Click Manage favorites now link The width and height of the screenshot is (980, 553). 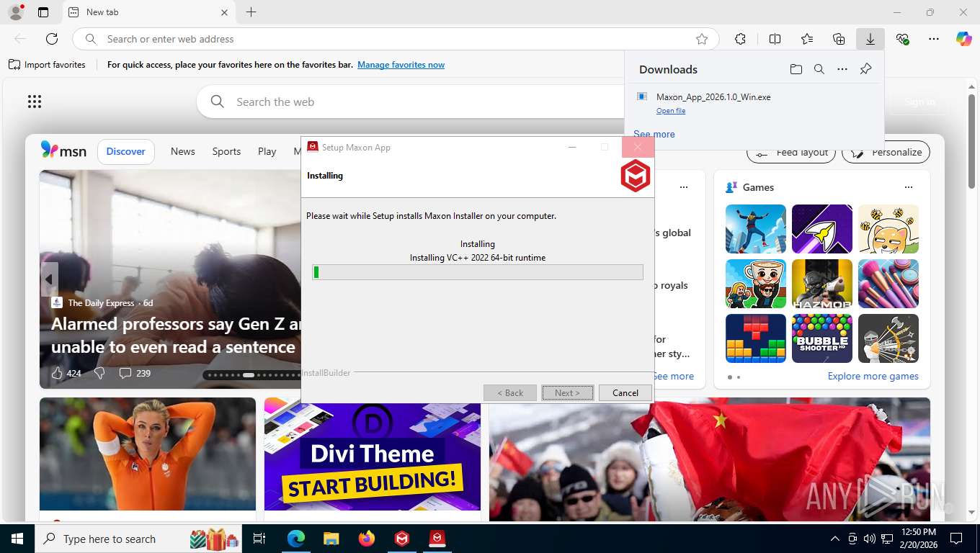401,65
